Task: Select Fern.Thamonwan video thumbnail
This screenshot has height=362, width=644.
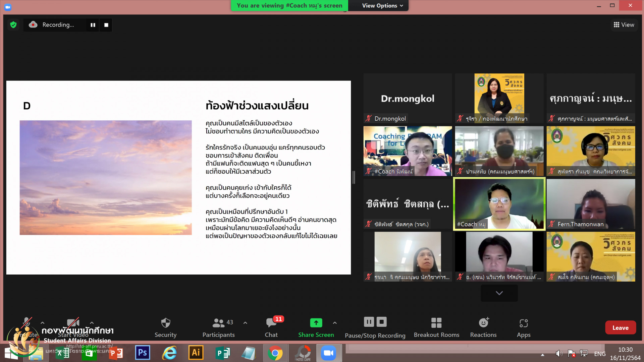Action: (x=591, y=204)
